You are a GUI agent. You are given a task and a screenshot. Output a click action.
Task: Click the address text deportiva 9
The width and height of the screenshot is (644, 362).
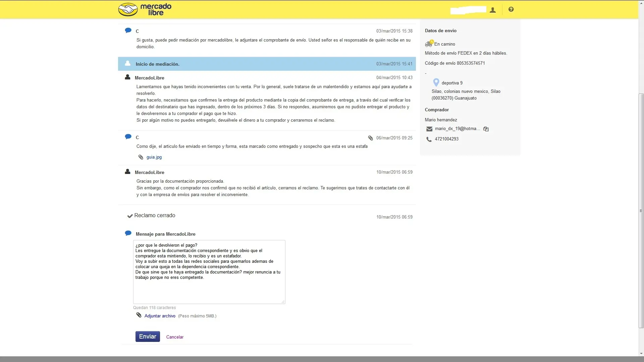pyautogui.click(x=452, y=83)
